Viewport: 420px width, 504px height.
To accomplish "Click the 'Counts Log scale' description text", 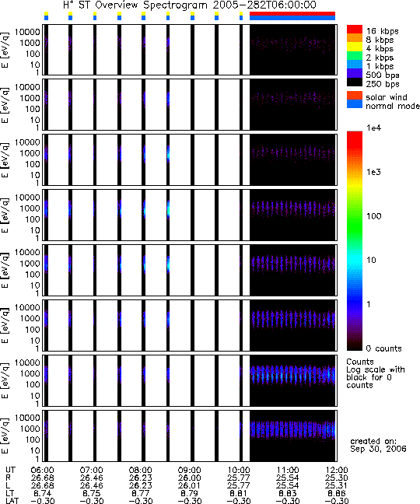I will (x=376, y=373).
